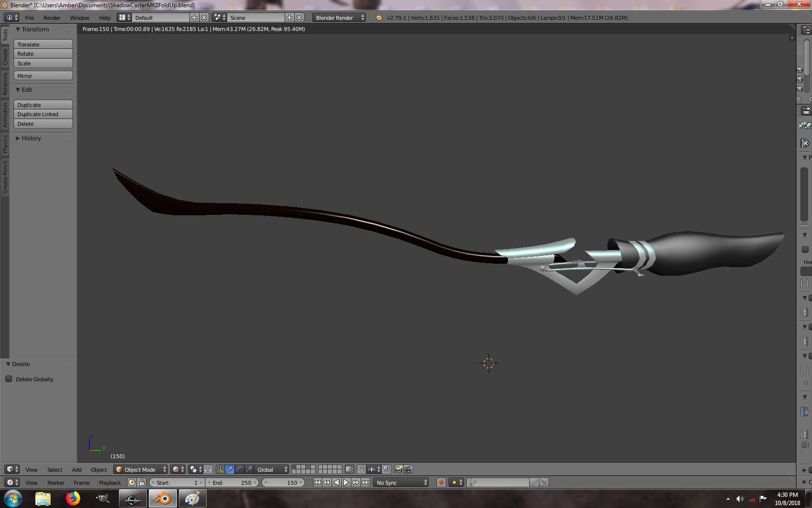Open the Help menu
Image resolution: width=812 pixels, height=508 pixels.
(104, 18)
